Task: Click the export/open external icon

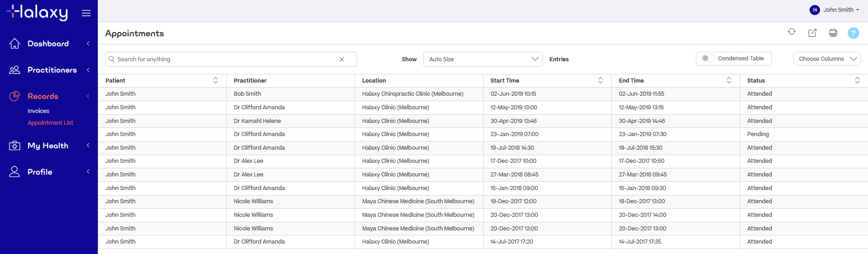Action: [812, 33]
